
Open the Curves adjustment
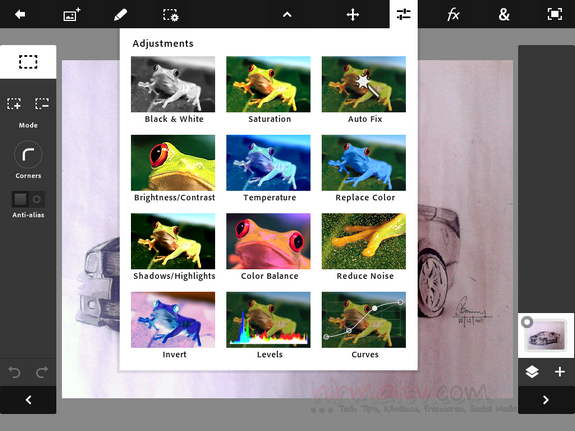[364, 325]
